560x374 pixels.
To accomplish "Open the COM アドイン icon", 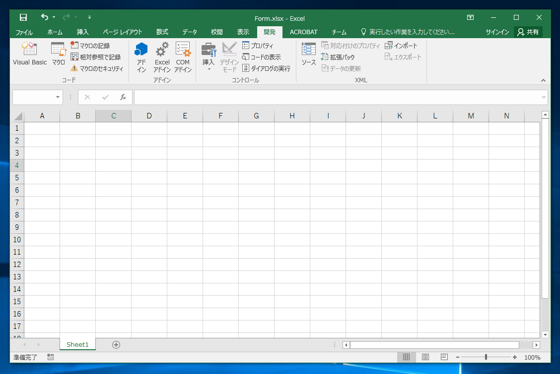I will tap(183, 49).
